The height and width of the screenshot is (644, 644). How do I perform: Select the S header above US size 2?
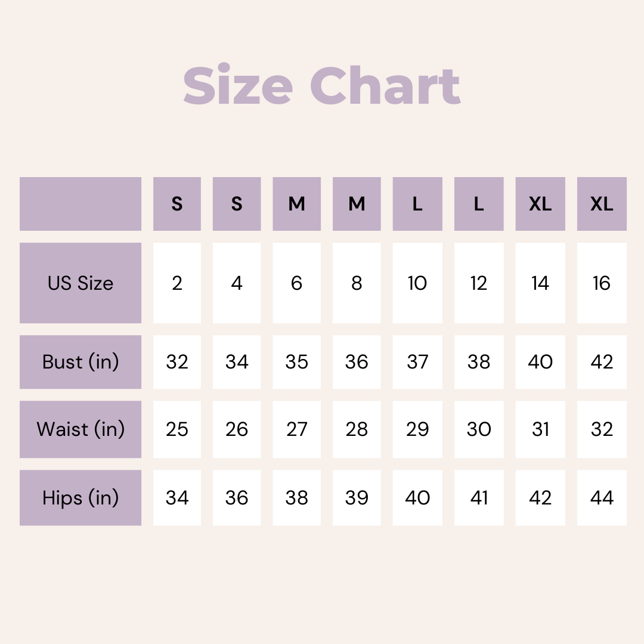click(177, 204)
